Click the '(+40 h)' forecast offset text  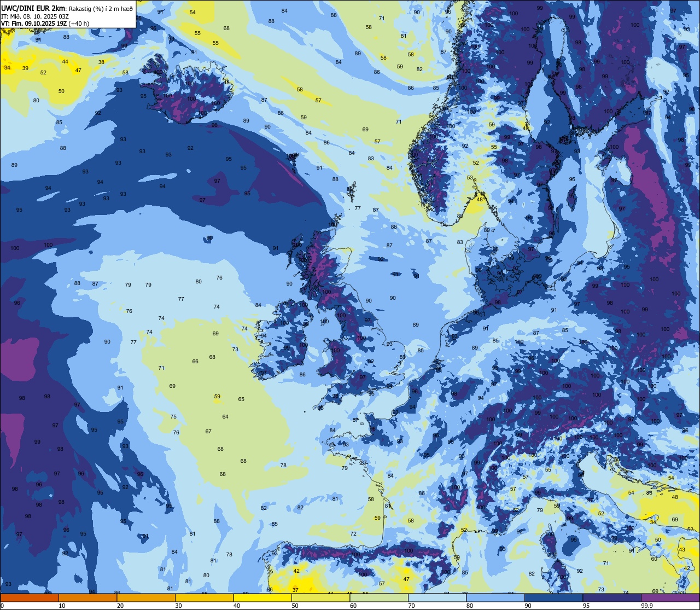tap(79, 24)
